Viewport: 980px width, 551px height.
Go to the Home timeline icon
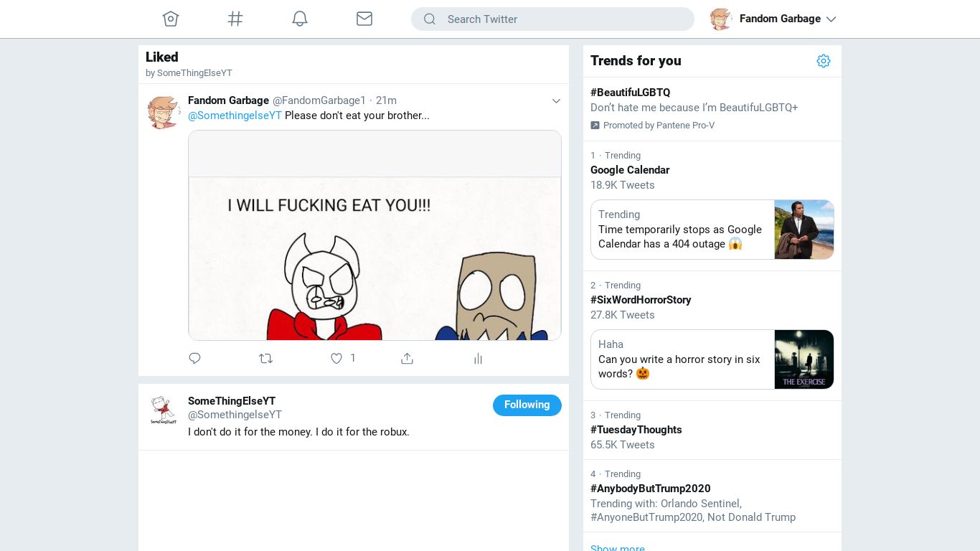pos(170,19)
